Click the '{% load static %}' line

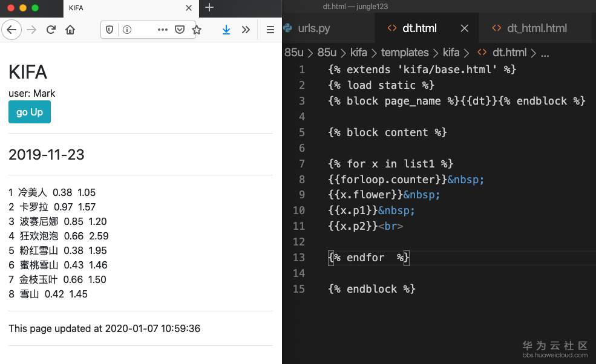[x=381, y=85]
